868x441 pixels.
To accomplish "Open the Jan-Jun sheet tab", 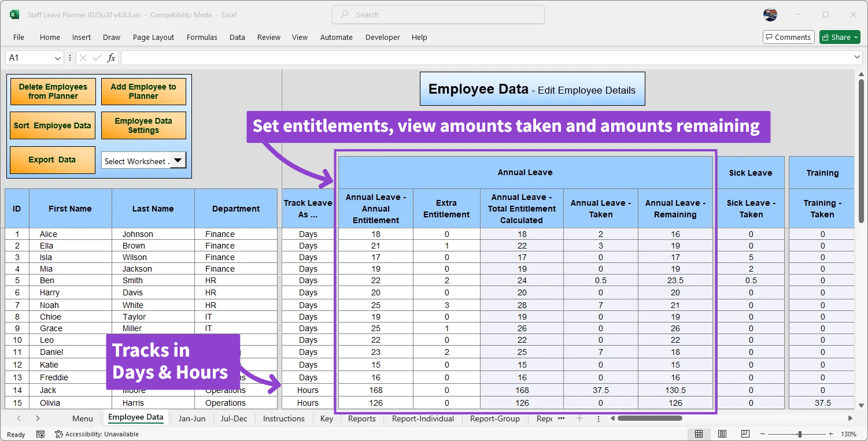I will click(192, 418).
